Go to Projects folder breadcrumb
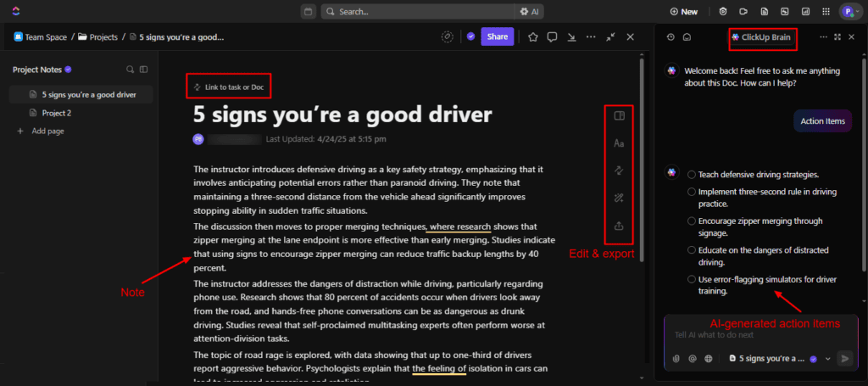The width and height of the screenshot is (868, 386). 98,37
